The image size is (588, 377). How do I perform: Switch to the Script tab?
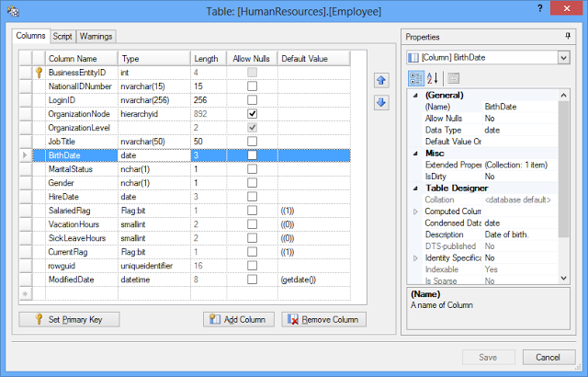(62, 37)
